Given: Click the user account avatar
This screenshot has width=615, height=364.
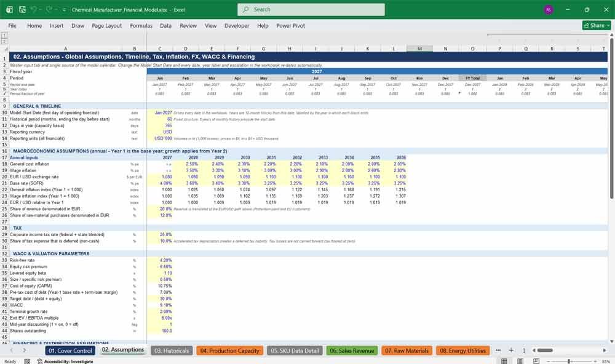Looking at the screenshot, I should point(549,10).
